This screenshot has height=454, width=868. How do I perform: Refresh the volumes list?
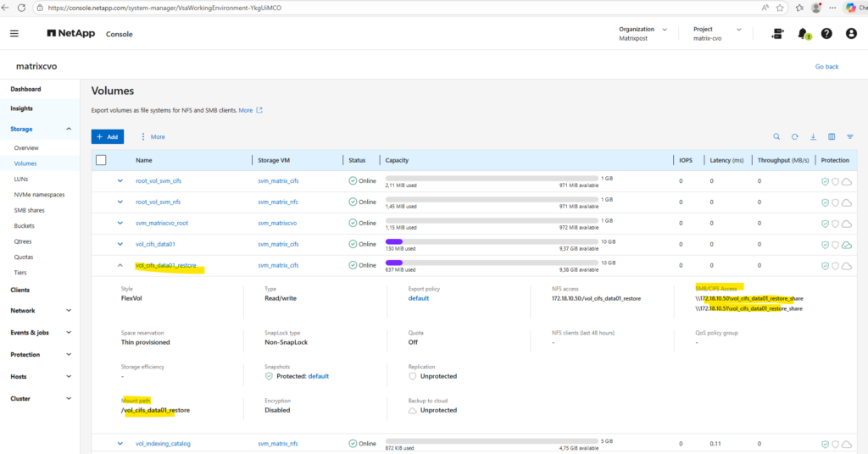[795, 136]
